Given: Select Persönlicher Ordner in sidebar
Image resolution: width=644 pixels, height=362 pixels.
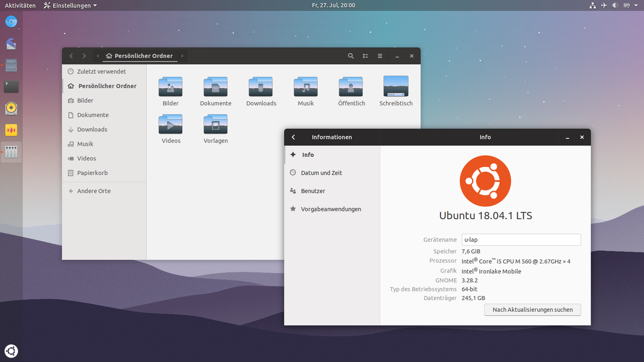Looking at the screenshot, I should (x=104, y=86).
